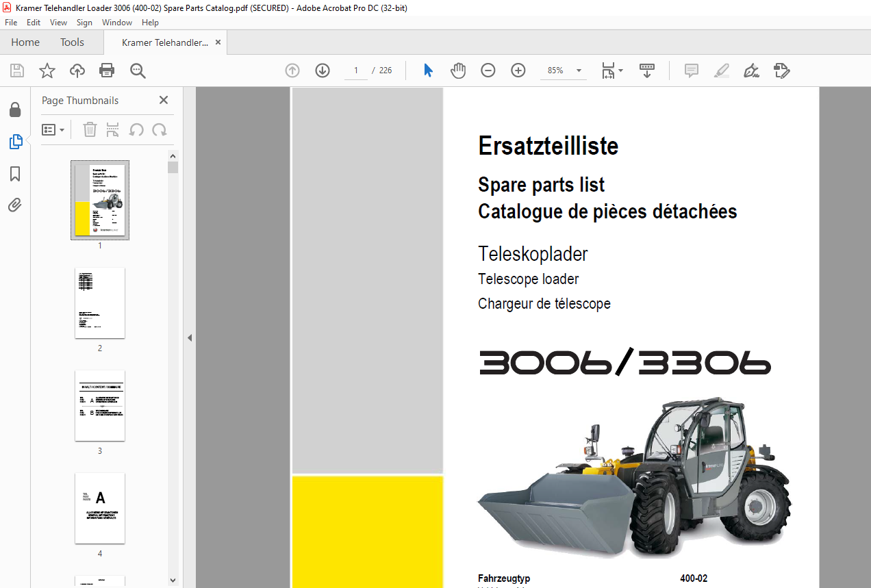Print the document with printer icon
Viewport: 871px width, 588px height.
107,71
